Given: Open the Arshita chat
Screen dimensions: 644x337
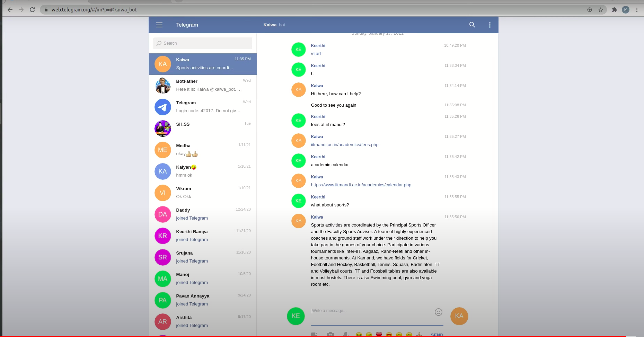Looking at the screenshot, I should pos(203,322).
